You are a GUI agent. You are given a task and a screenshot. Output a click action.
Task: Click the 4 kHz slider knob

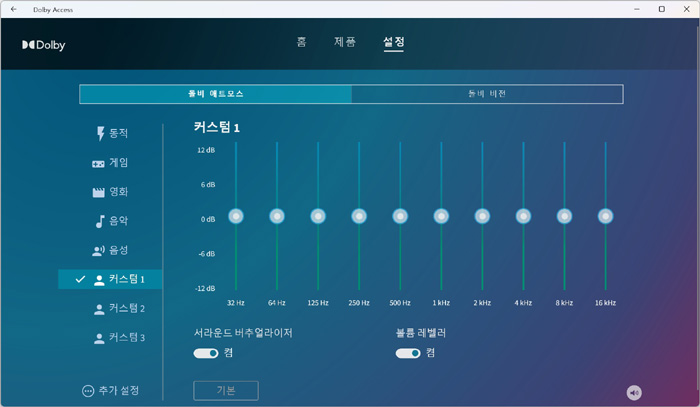tap(524, 216)
